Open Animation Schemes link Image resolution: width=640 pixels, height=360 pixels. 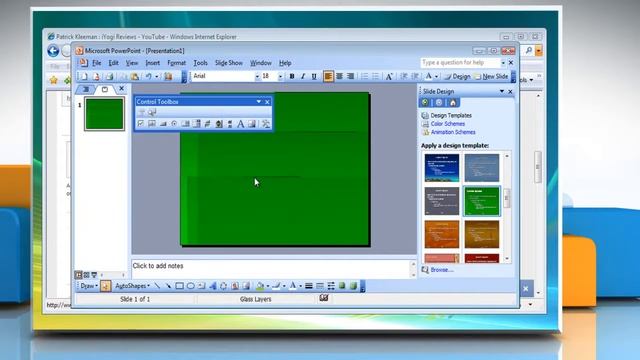pos(453,132)
